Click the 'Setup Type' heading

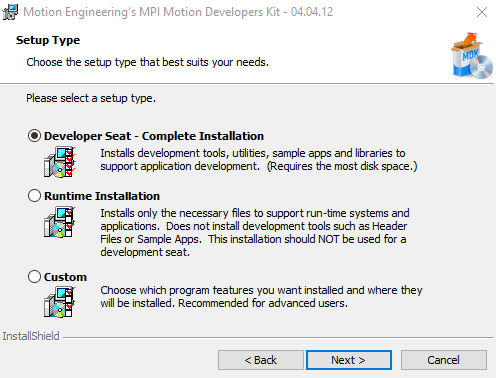point(48,40)
